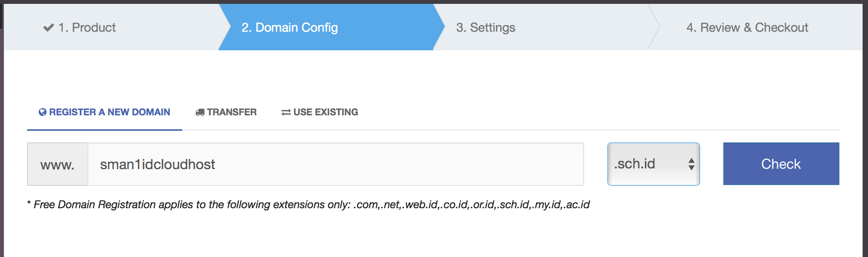Go back to the 1. Product step
This screenshot has width=868, height=257.
coord(87,27)
